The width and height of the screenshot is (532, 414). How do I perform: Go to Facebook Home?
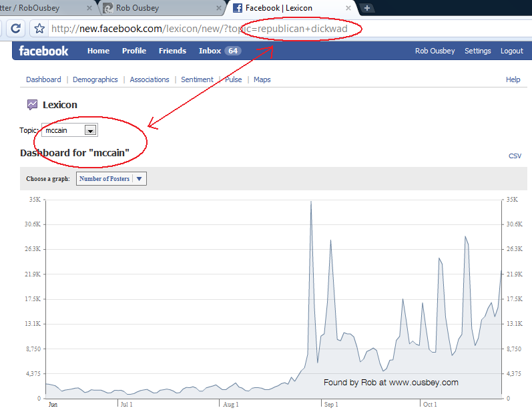[x=98, y=51]
